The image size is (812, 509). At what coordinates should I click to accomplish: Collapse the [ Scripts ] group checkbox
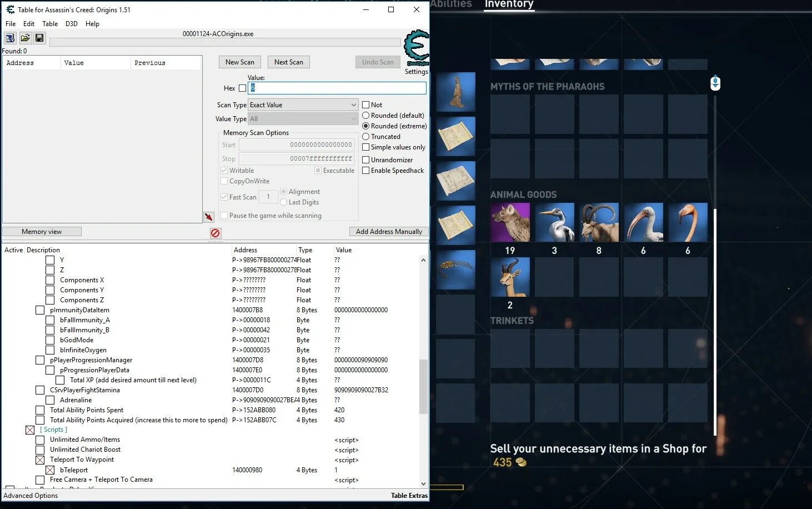click(x=30, y=430)
